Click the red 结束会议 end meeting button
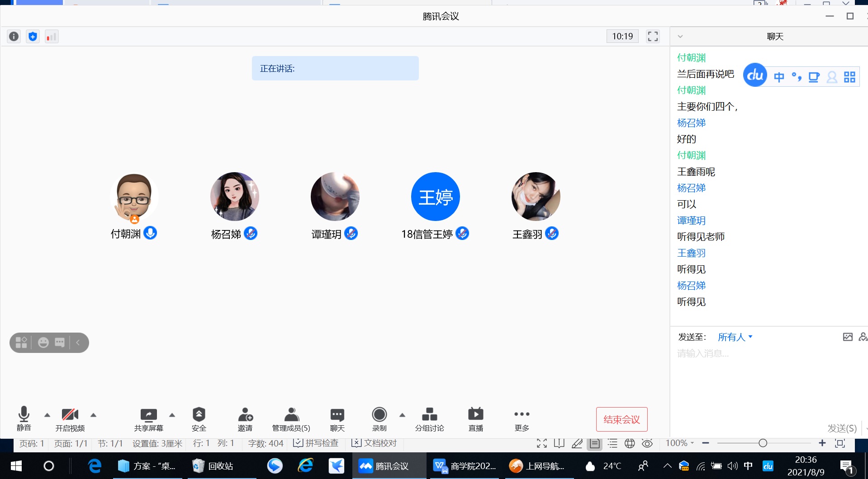Image resolution: width=868 pixels, height=479 pixels. coord(622,419)
